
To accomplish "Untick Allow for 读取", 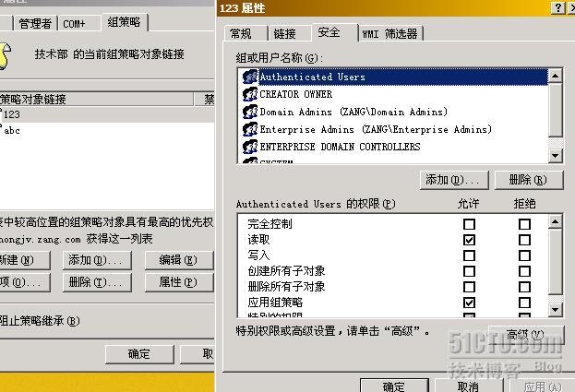I will coord(469,240).
